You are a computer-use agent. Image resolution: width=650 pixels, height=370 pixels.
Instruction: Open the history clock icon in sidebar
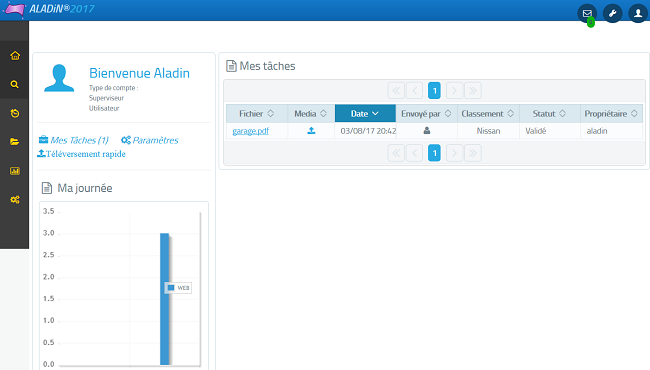pos(15,113)
